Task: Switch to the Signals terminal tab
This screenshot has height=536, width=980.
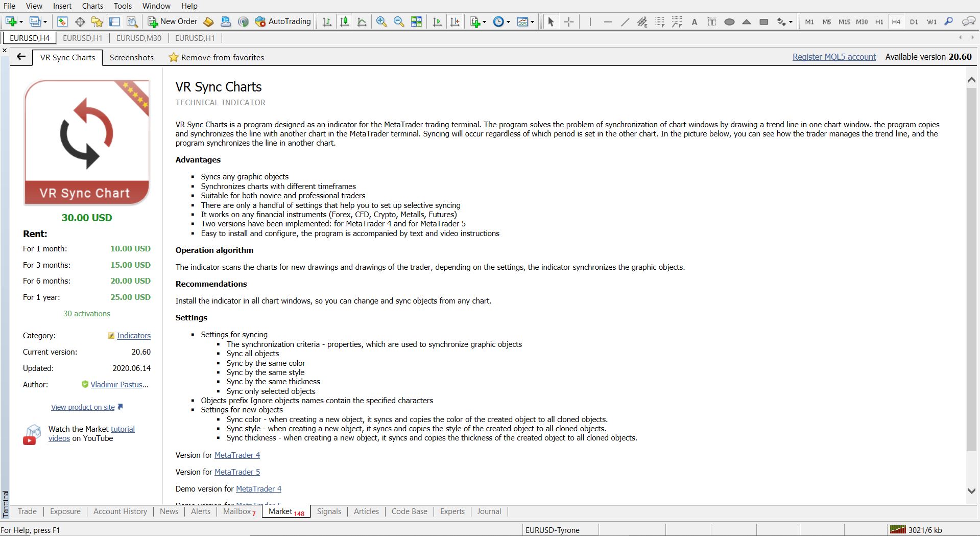Action: point(329,511)
